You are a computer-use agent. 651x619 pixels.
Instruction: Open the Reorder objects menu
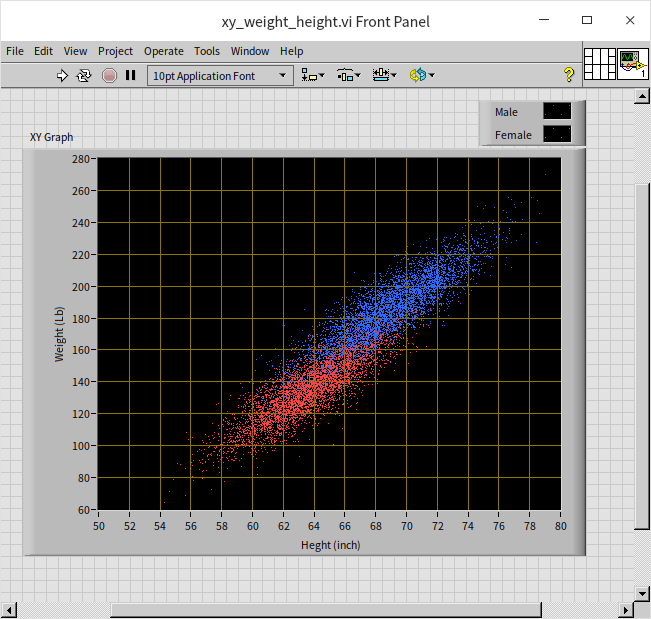pyautogui.click(x=420, y=75)
